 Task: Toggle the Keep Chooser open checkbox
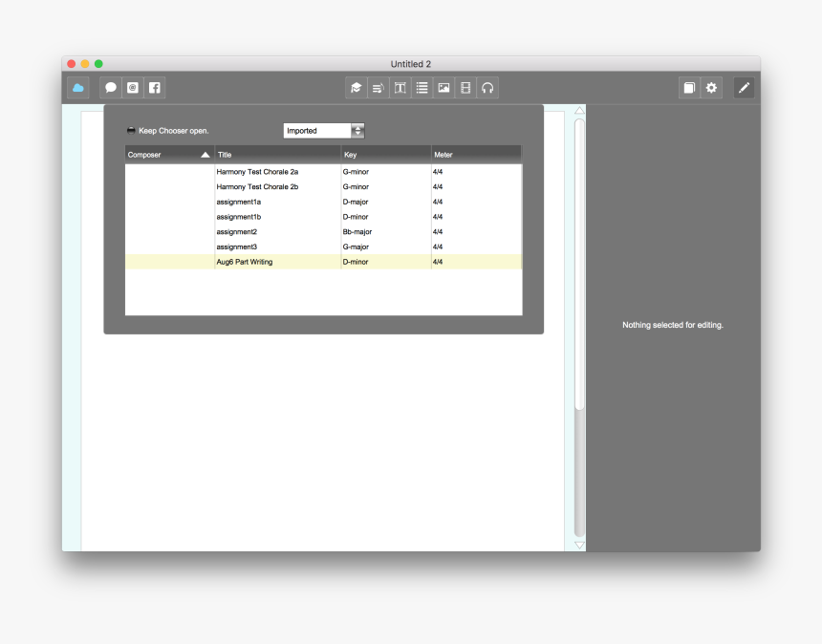tap(129, 128)
